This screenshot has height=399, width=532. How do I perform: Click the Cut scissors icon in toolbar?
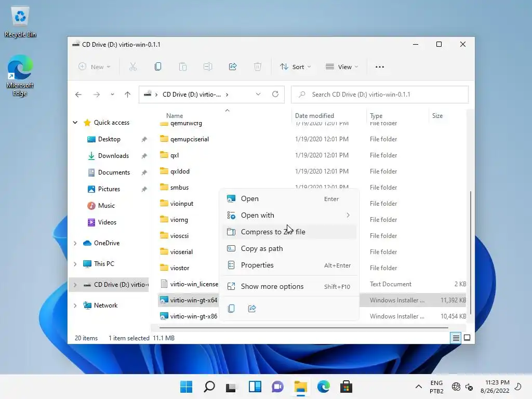coord(132,67)
